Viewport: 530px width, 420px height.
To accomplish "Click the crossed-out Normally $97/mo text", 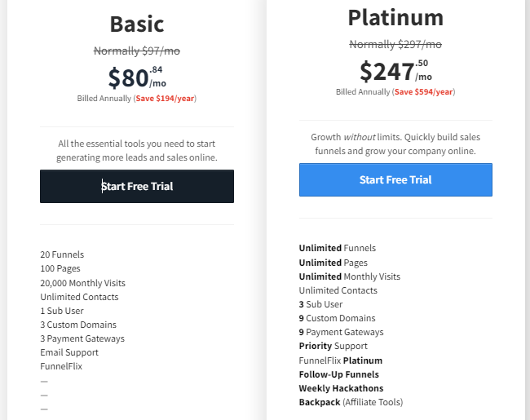I will click(137, 51).
